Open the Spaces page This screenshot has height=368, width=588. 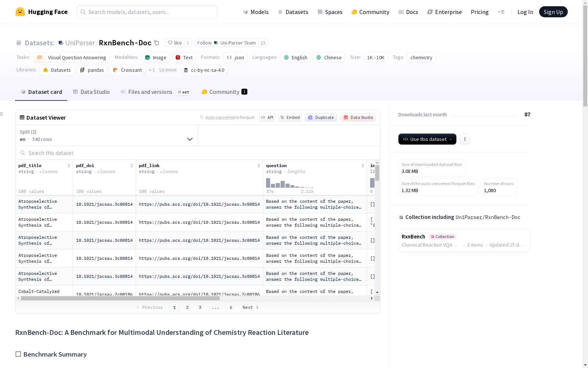point(330,12)
